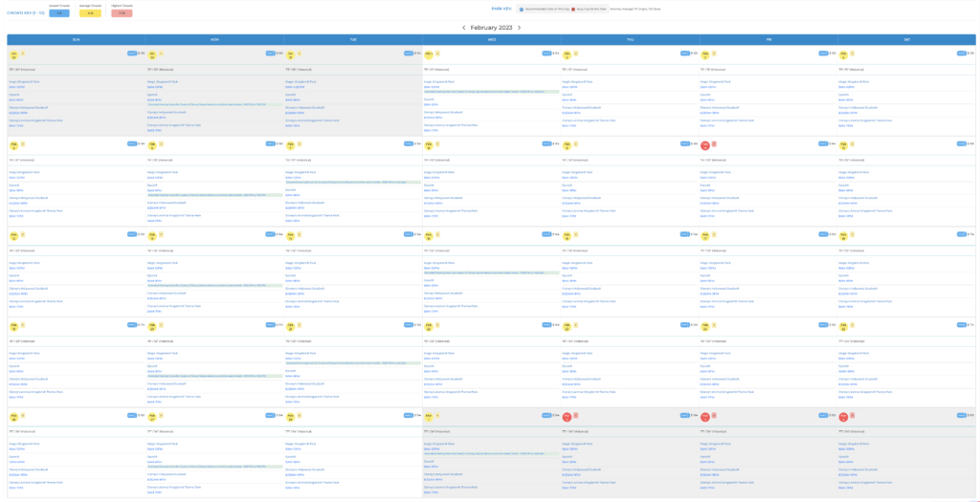Click the red Feb 10 date circle
Screen dimensions: 980x502
pos(705,144)
